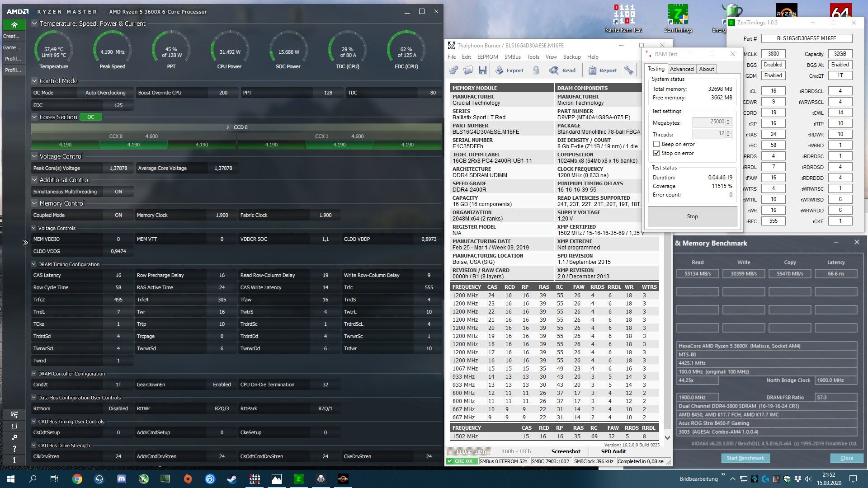The height and width of the screenshot is (488, 868).
Task: Click the Thaiphoon Burner gears toolbar icon
Action: [x=453, y=70]
